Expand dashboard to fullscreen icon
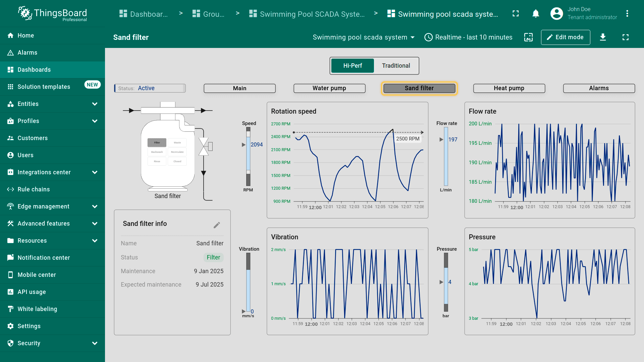This screenshot has height=362, width=644. pos(625,37)
